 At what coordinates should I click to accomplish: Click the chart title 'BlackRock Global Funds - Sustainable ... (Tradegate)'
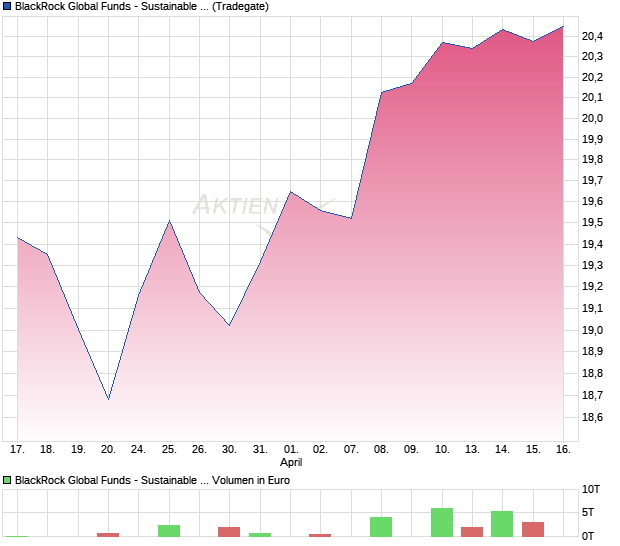(142, 6)
